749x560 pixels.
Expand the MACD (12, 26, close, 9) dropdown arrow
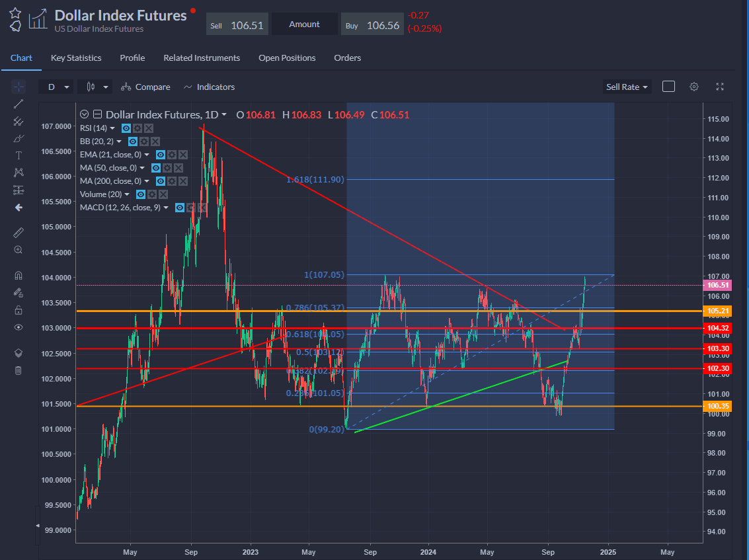pos(166,208)
